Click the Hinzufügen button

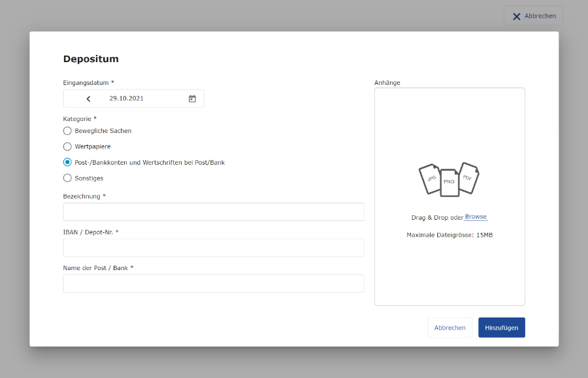[x=501, y=328]
